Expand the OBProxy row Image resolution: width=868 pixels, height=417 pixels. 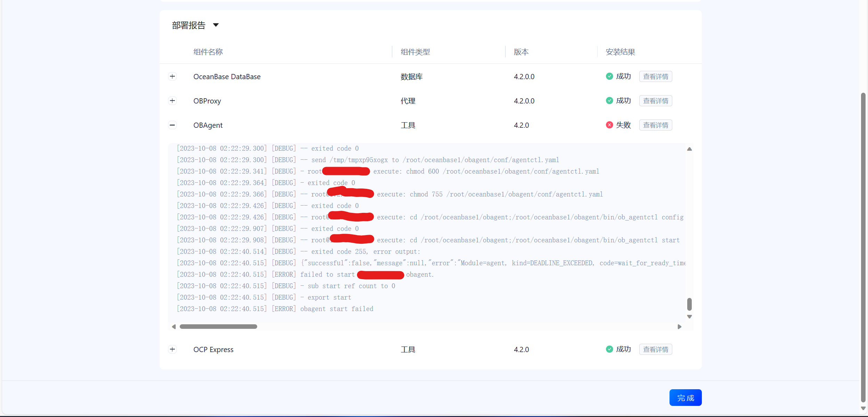pos(172,101)
